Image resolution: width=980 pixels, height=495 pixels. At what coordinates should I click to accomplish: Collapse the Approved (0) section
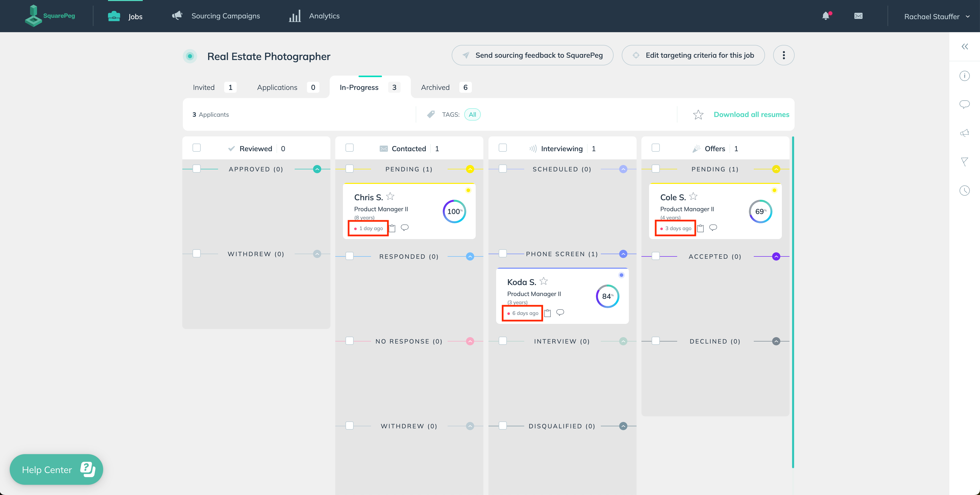(317, 169)
